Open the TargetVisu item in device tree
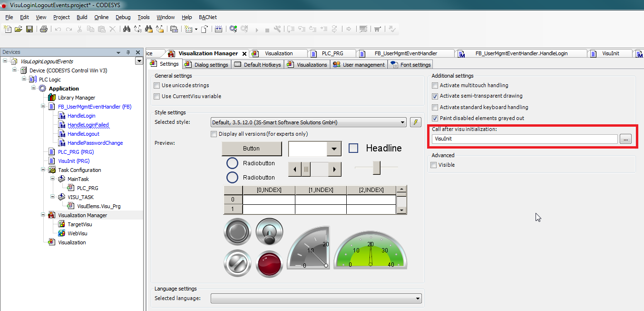The width and height of the screenshot is (644, 311). tap(79, 224)
